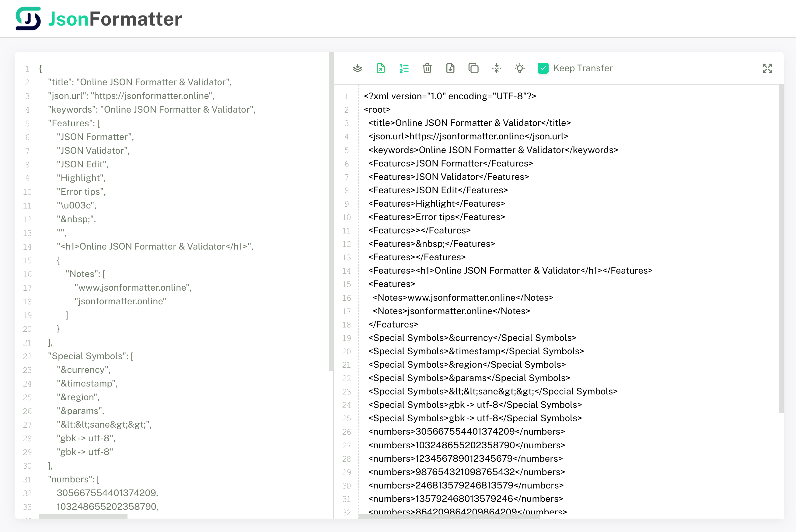The image size is (796, 532).
Task: Download output using the file arrow icon
Action: [450, 68]
